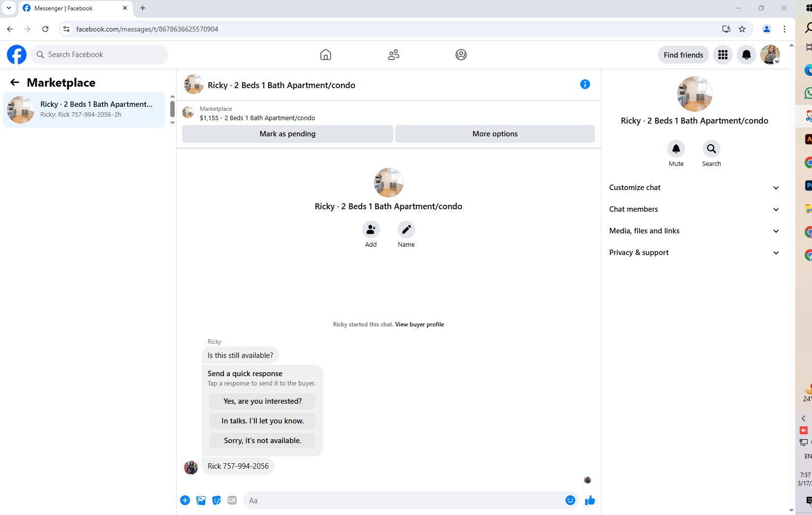Attach a photo or file in composer
The width and height of the screenshot is (812, 515).
[201, 500]
